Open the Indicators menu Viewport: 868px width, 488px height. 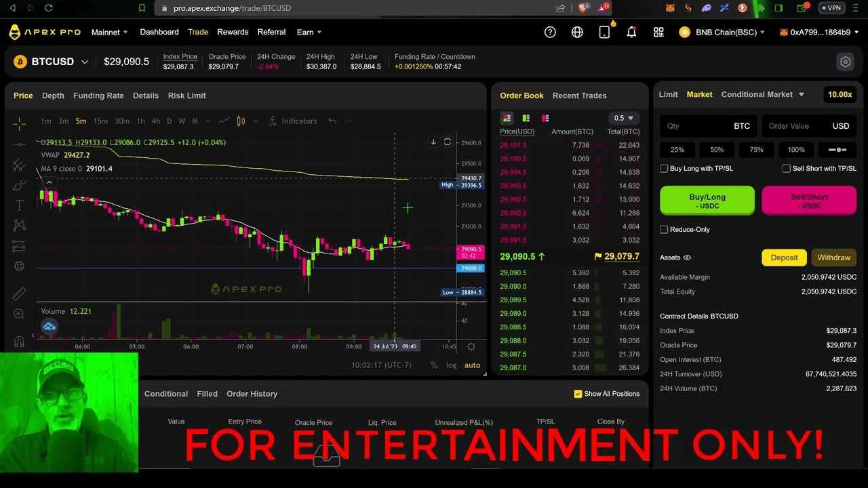[293, 121]
